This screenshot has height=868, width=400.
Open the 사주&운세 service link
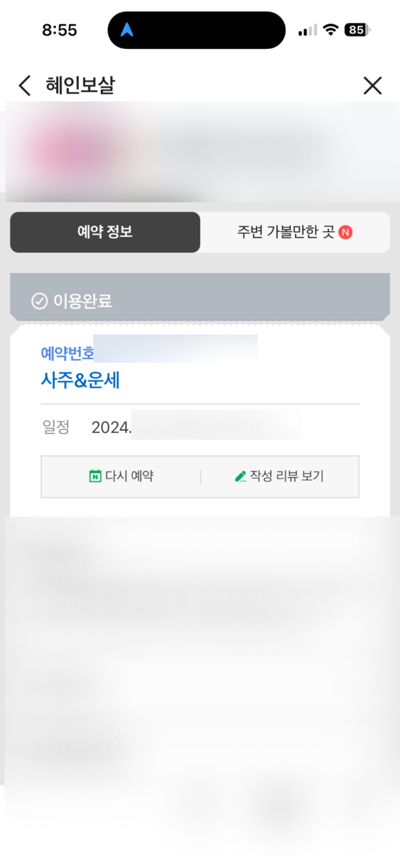coord(80,380)
